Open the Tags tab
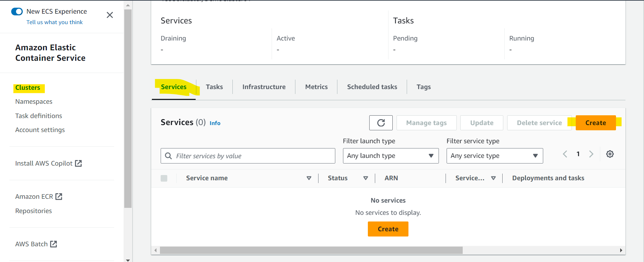644x262 pixels. pos(423,87)
